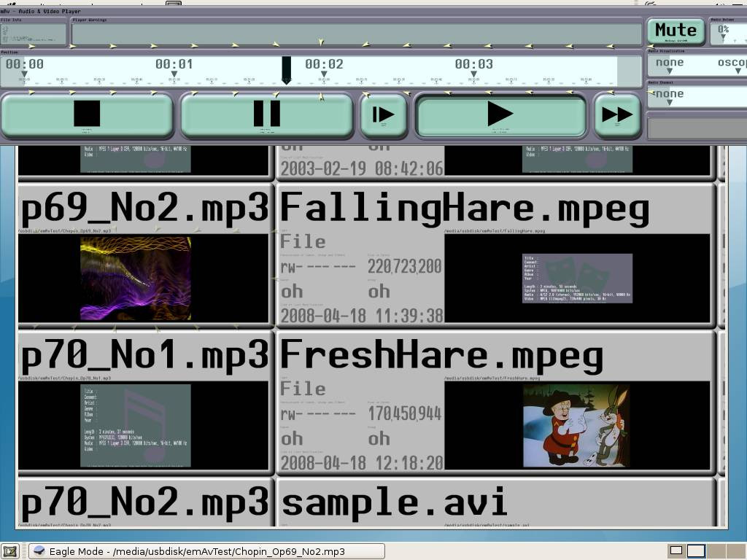Click the date 2003-02-19 08:42:06
This screenshot has width=747, height=560.
coord(362,168)
